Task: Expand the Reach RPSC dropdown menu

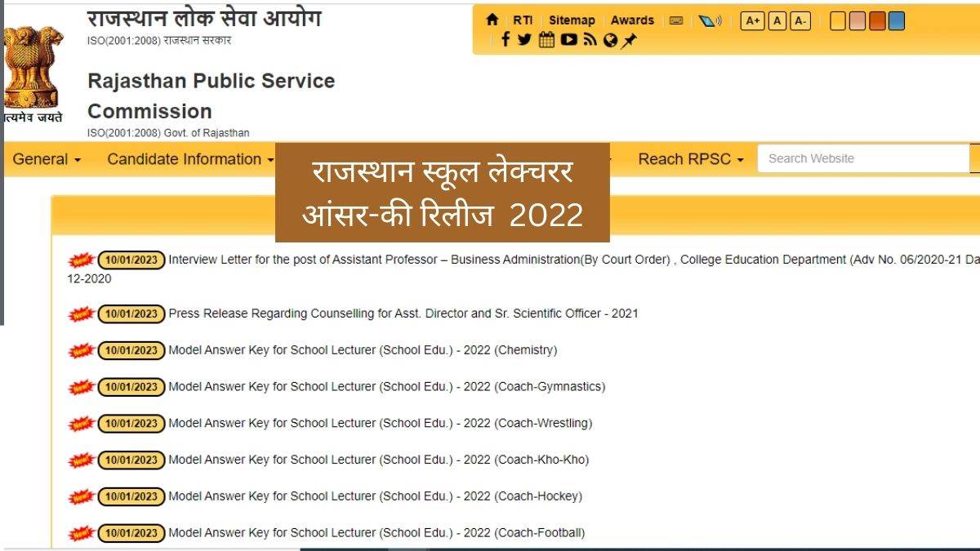Action: click(x=691, y=159)
